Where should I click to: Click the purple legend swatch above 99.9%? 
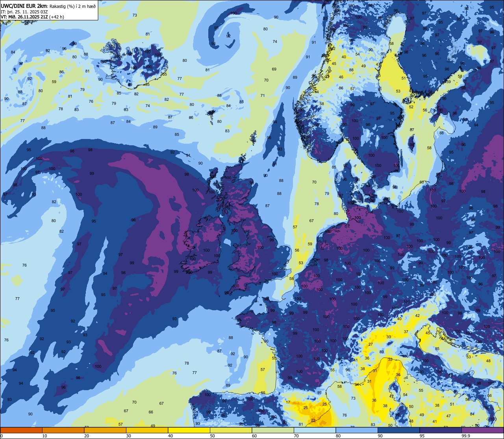point(482,430)
